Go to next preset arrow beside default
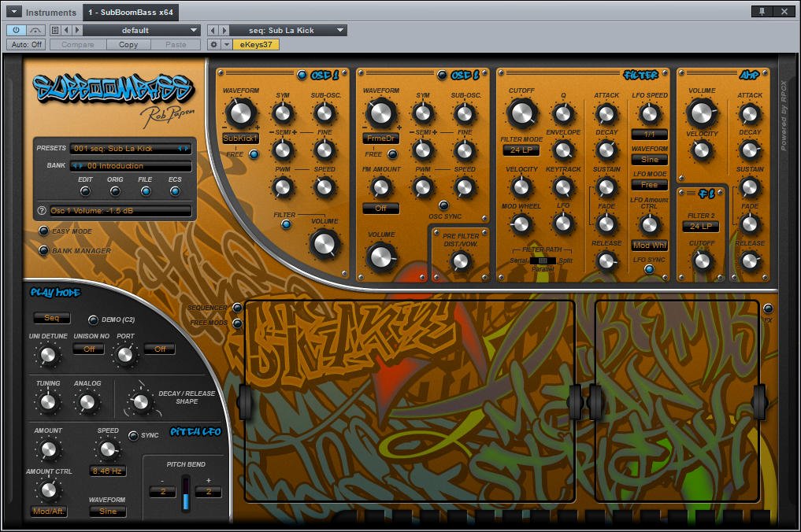The image size is (801, 532). 77,30
